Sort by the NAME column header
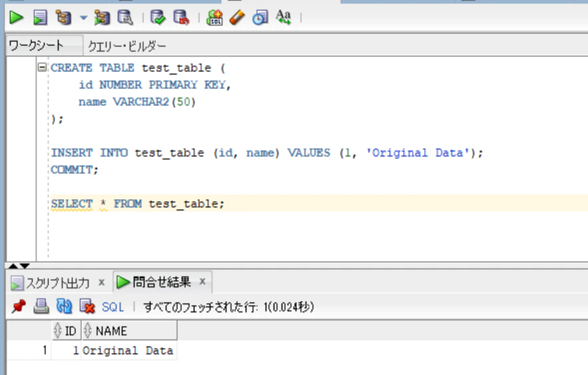This screenshot has height=375, width=588. coord(129,331)
